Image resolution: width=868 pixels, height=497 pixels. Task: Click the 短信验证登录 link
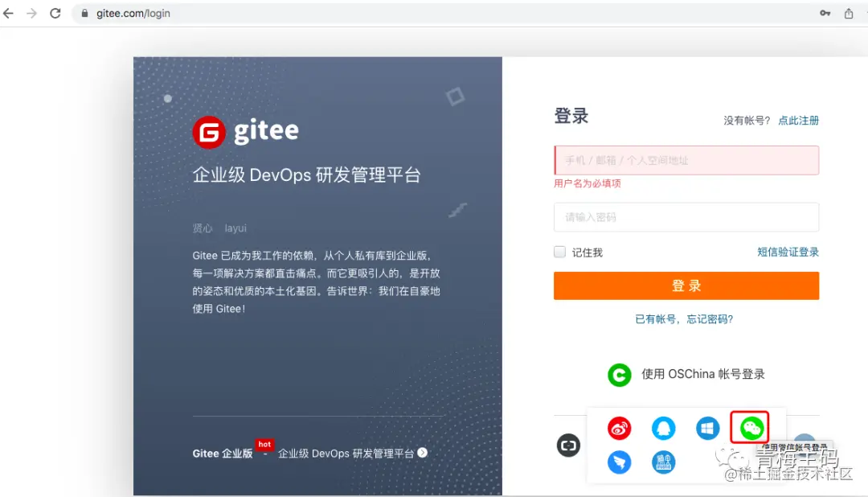tap(788, 252)
